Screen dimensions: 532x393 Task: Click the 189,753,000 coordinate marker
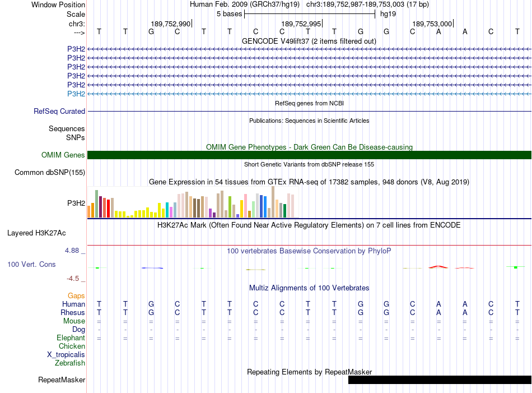(432, 24)
